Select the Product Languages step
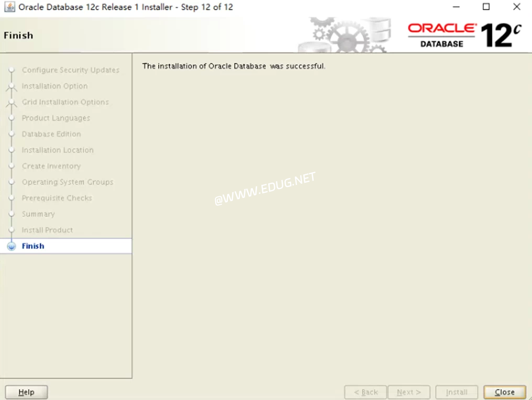Screen dimensions: 532x400 [56, 118]
